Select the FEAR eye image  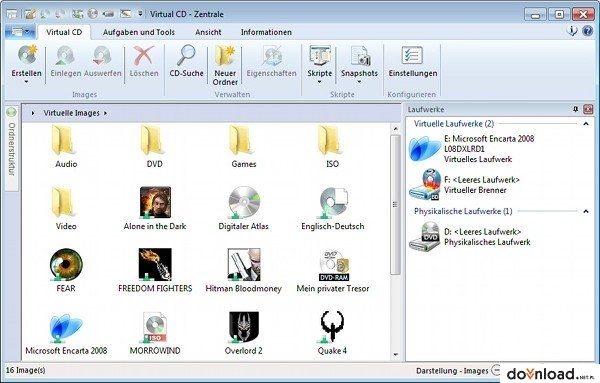coord(66,264)
